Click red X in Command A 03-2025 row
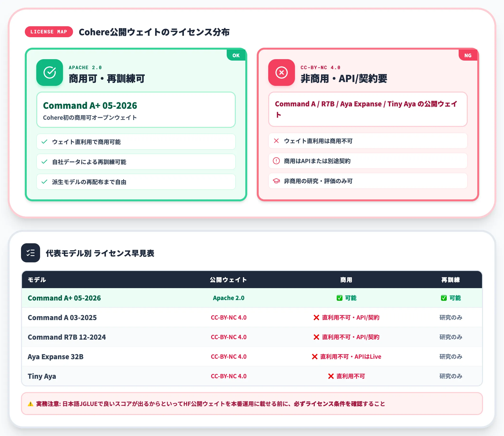Viewport: 504px width, 436px height. click(x=316, y=317)
